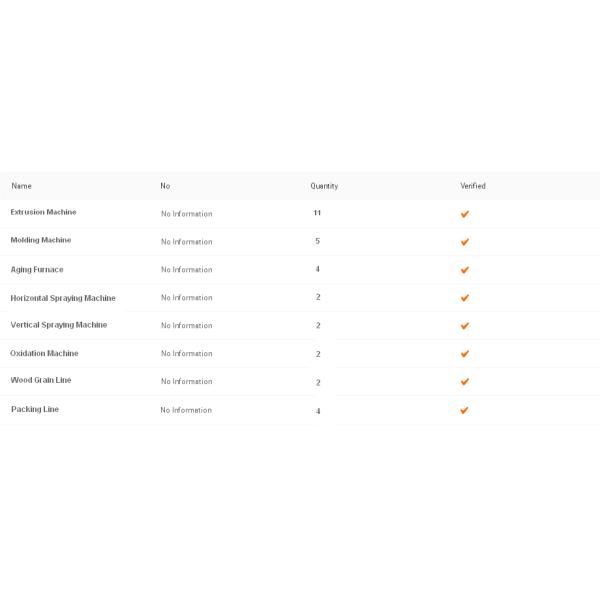Click the Quantity column header
The height and width of the screenshot is (600, 600).
(x=324, y=186)
